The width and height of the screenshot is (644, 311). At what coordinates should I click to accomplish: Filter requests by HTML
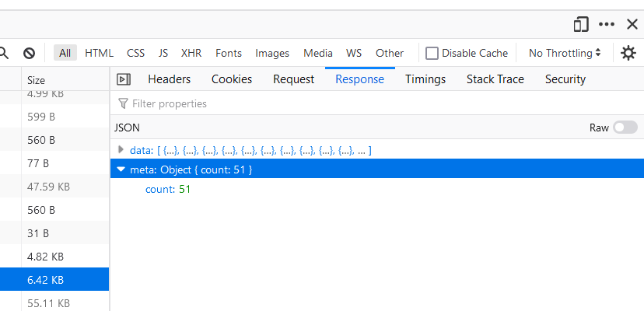pos(99,54)
